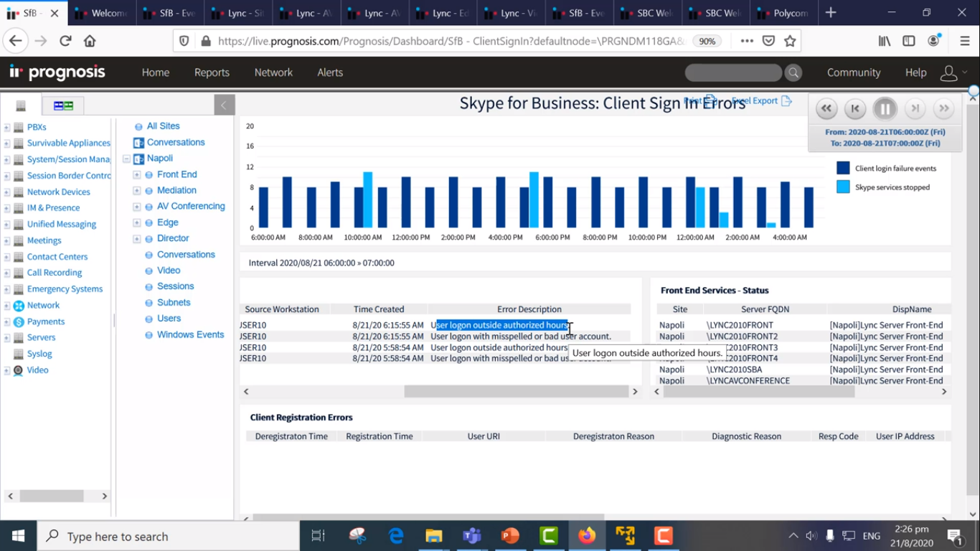Click the Prognosis search input field
Screen dimensions: 980x551
[x=733, y=72]
